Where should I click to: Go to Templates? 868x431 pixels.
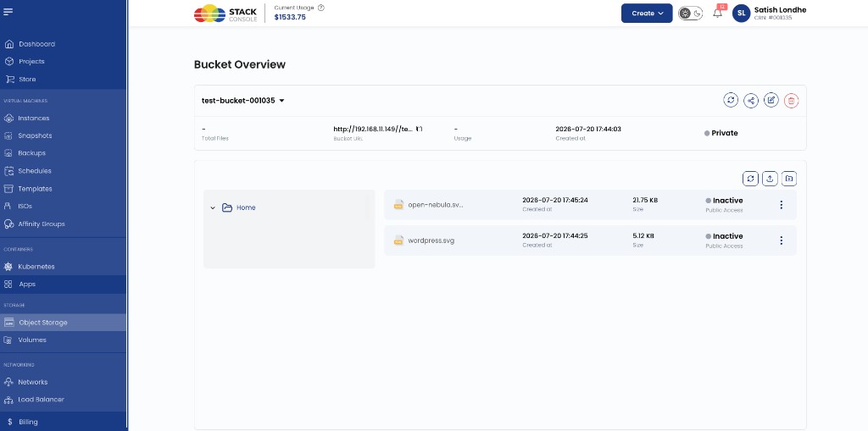35,189
